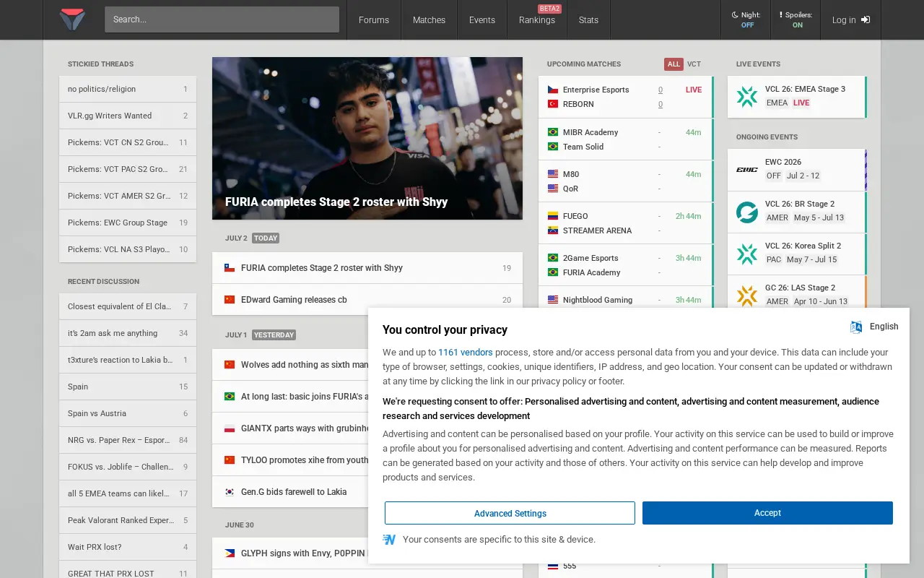Click the Czech flag beside Enterprise Esports
The width and height of the screenshot is (924, 578).
coord(553,90)
